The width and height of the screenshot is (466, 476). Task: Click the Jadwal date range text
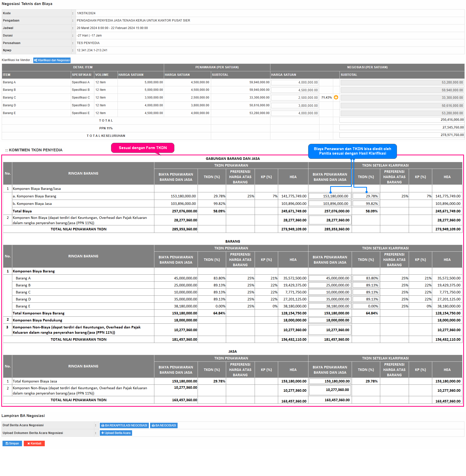[x=112, y=28]
